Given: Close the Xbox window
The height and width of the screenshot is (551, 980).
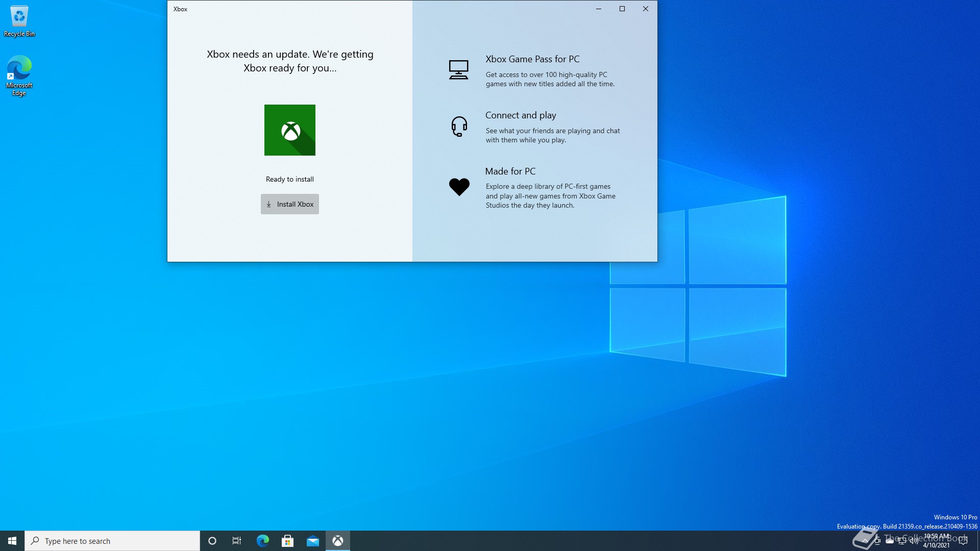Looking at the screenshot, I should pos(646,9).
